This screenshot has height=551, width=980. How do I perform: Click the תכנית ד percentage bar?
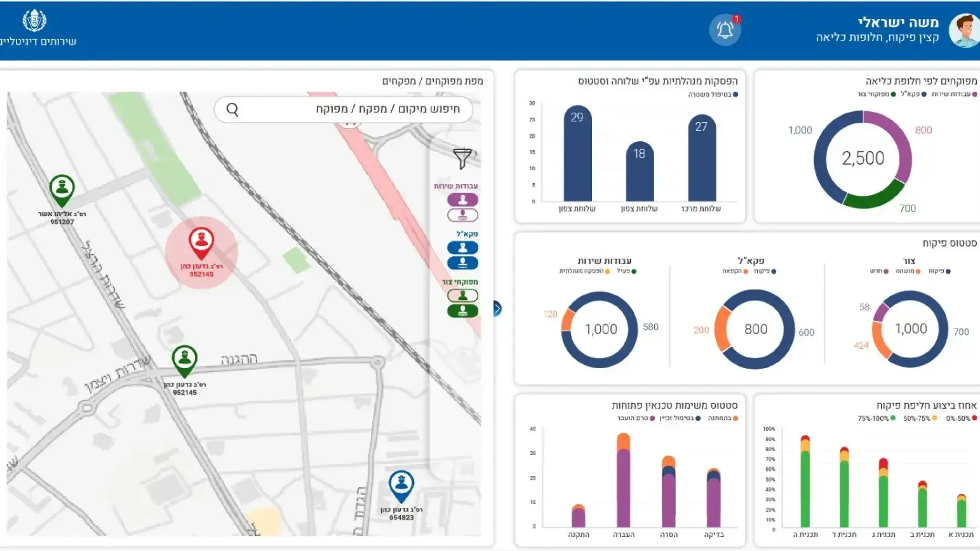click(x=844, y=487)
